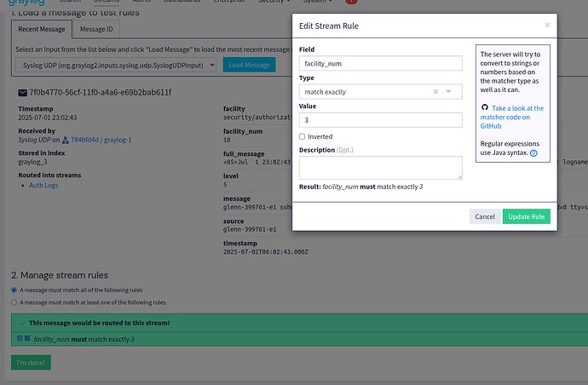Toggle the Inverted checkbox
This screenshot has height=385, width=588.
point(302,136)
